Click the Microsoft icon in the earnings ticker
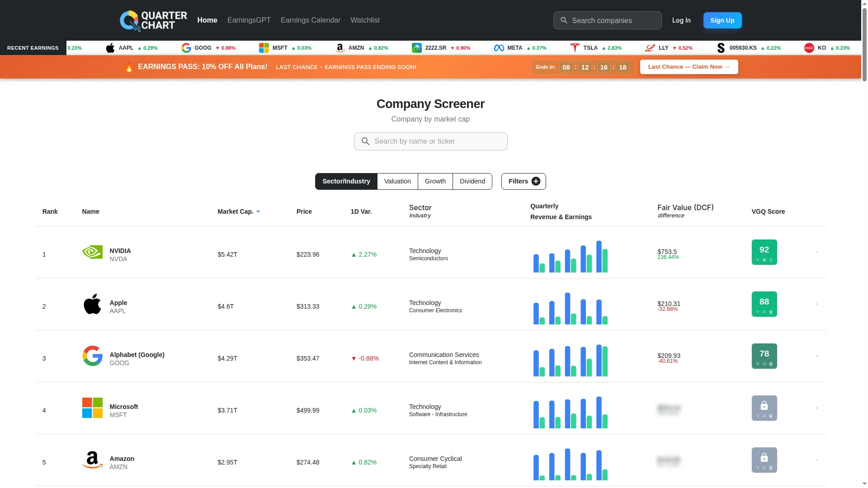Image resolution: width=868 pixels, height=488 pixels. [264, 48]
